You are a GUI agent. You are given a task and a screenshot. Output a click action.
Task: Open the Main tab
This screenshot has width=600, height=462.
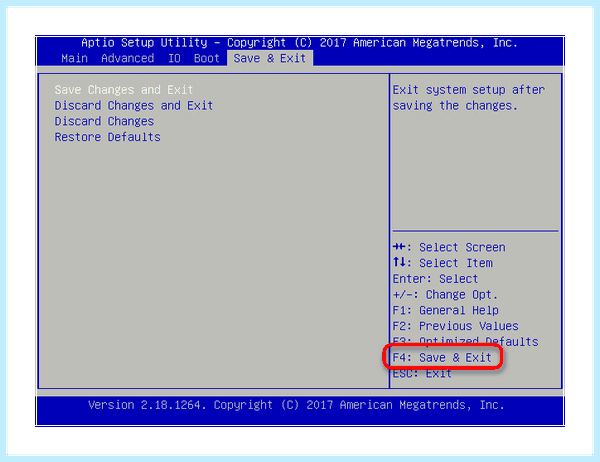click(x=74, y=58)
